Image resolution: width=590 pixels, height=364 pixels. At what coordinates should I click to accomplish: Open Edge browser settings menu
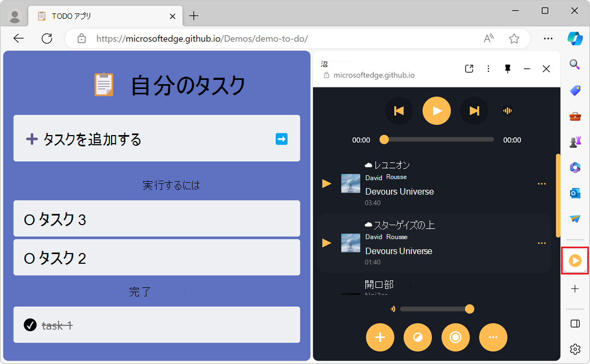click(549, 39)
